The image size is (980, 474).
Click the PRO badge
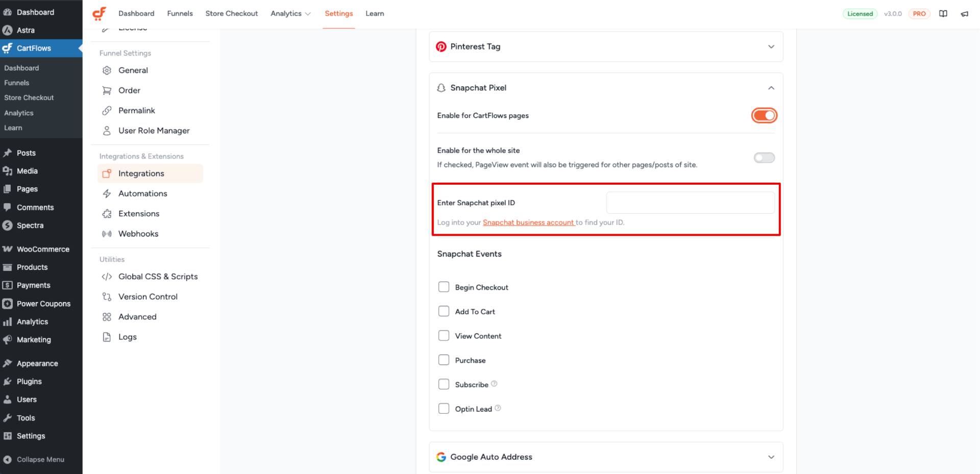919,14
